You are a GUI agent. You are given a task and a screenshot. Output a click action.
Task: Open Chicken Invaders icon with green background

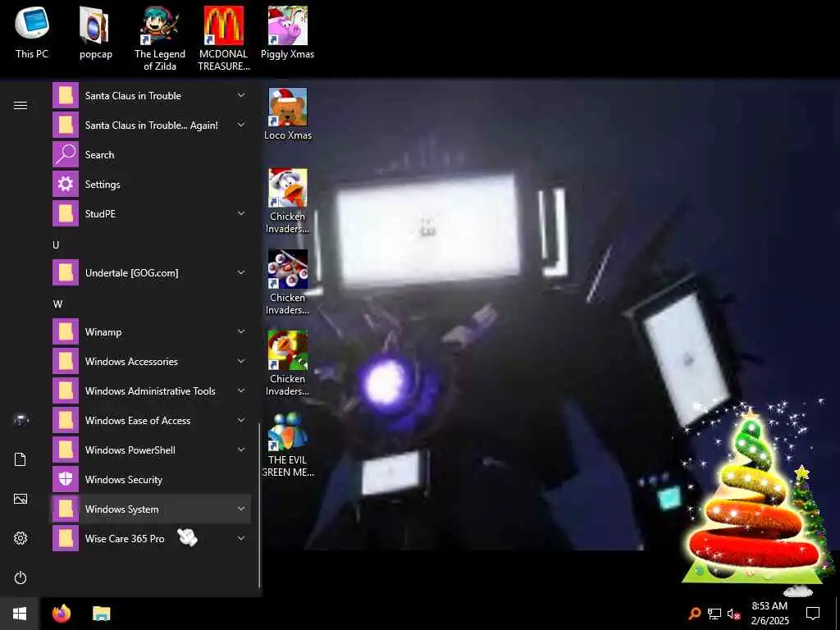tap(288, 363)
